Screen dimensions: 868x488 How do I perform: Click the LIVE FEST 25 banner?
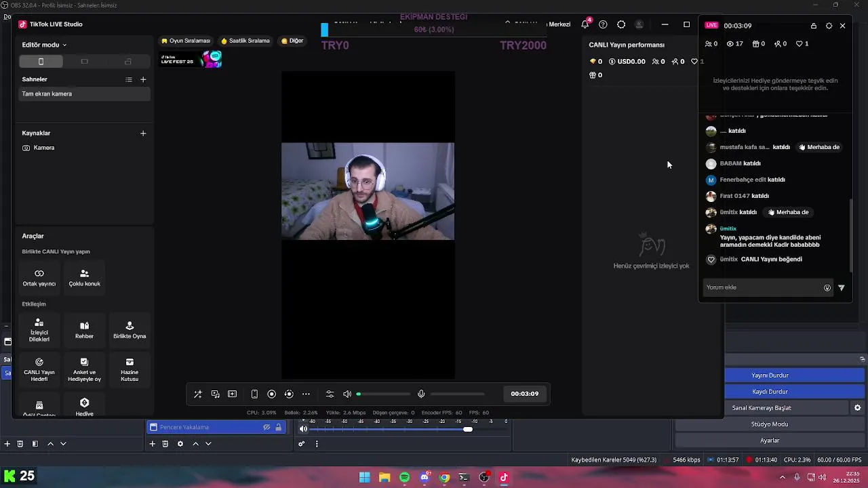[x=191, y=60]
